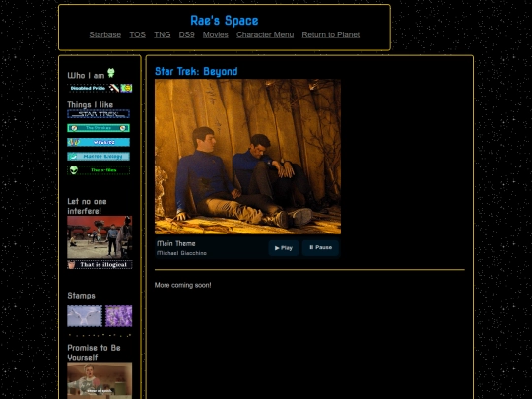Viewport: 532px width, 399px height.
Task: Click the Rae's Space title
Action: click(225, 21)
